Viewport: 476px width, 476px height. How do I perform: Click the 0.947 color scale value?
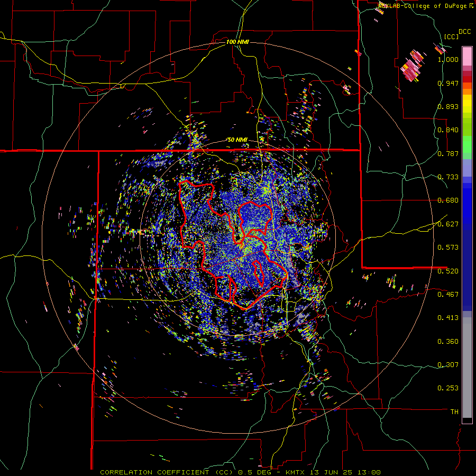click(448, 83)
